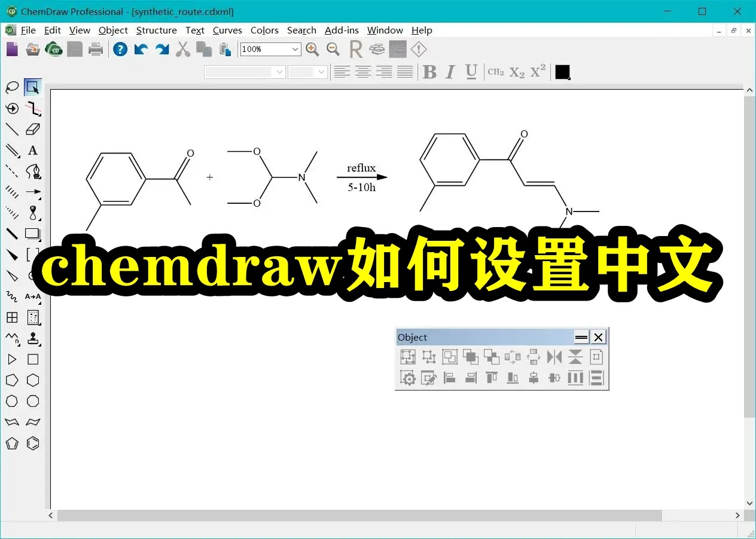Select the Pen drawing tool
Image resolution: width=756 pixels, height=539 pixels.
click(x=33, y=171)
